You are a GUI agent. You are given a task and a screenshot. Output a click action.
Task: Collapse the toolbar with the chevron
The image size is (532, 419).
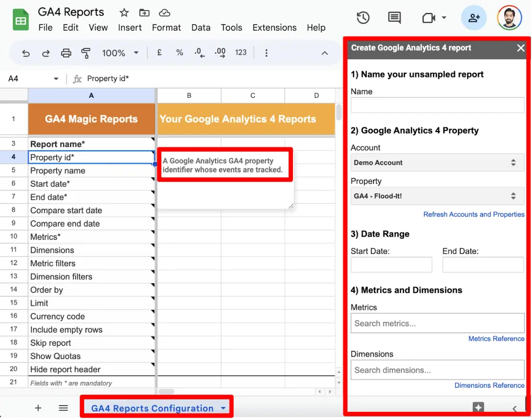[x=325, y=53]
